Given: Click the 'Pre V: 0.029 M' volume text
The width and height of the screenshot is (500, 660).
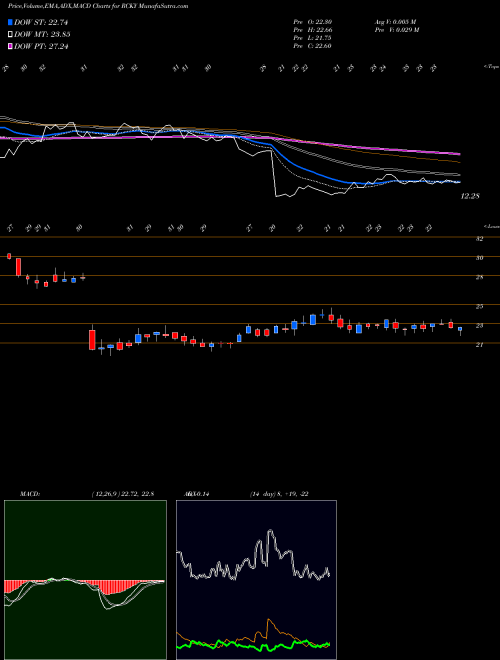Looking at the screenshot, I should [x=397, y=30].
